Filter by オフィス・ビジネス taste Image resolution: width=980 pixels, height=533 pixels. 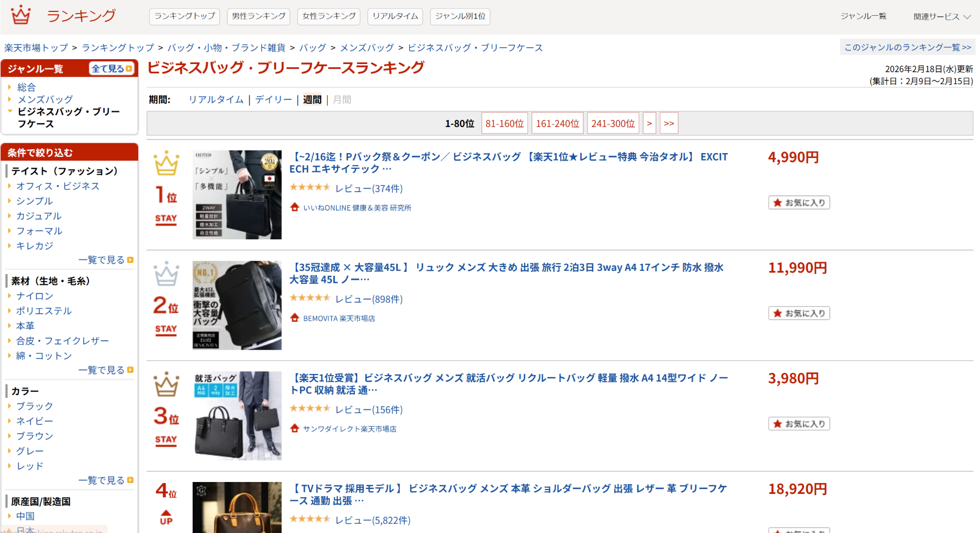pyautogui.click(x=58, y=186)
